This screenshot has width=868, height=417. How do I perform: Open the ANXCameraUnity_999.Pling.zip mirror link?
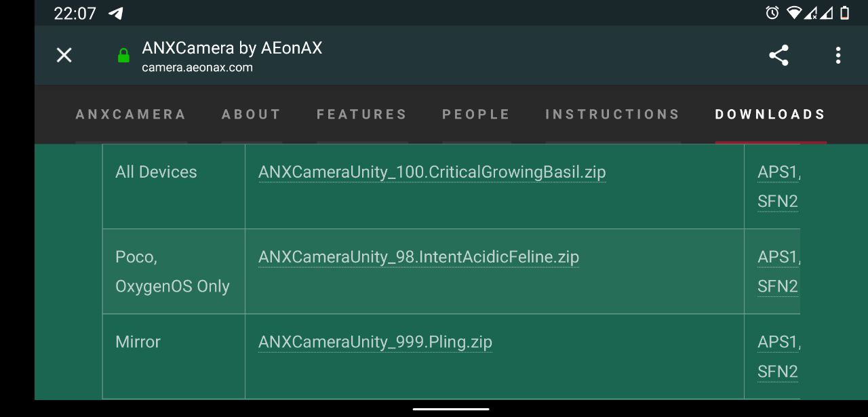click(375, 342)
